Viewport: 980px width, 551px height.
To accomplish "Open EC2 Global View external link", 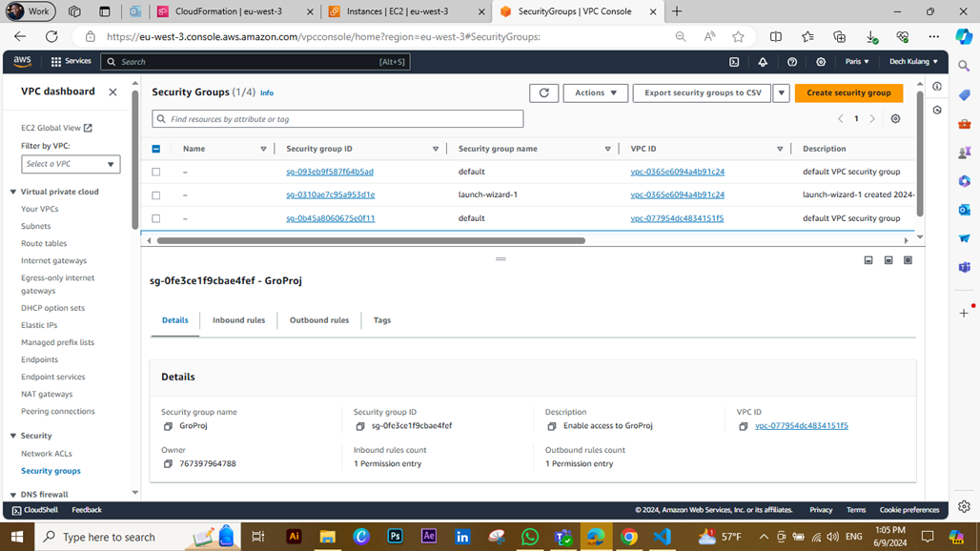I will (56, 128).
